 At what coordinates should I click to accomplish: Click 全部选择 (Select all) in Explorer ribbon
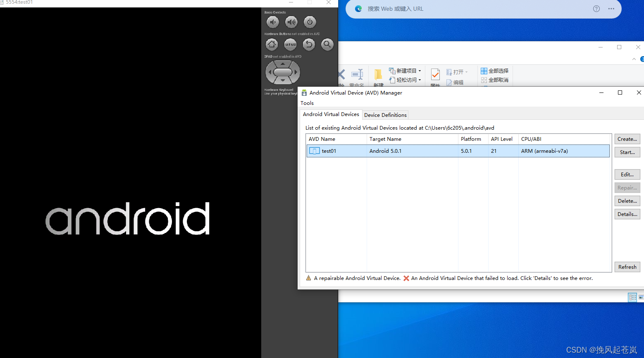(495, 71)
